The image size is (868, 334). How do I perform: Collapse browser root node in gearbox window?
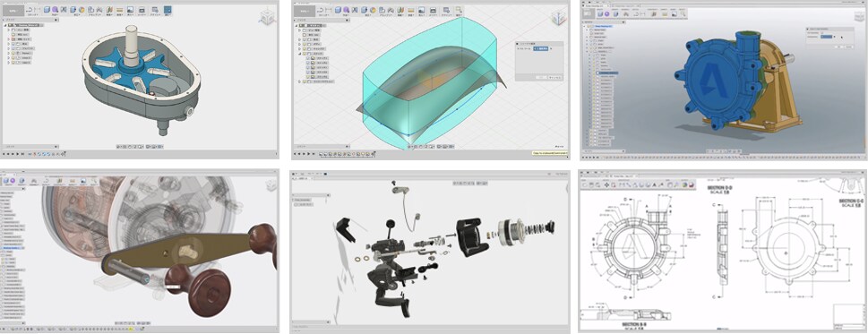click(x=5, y=25)
